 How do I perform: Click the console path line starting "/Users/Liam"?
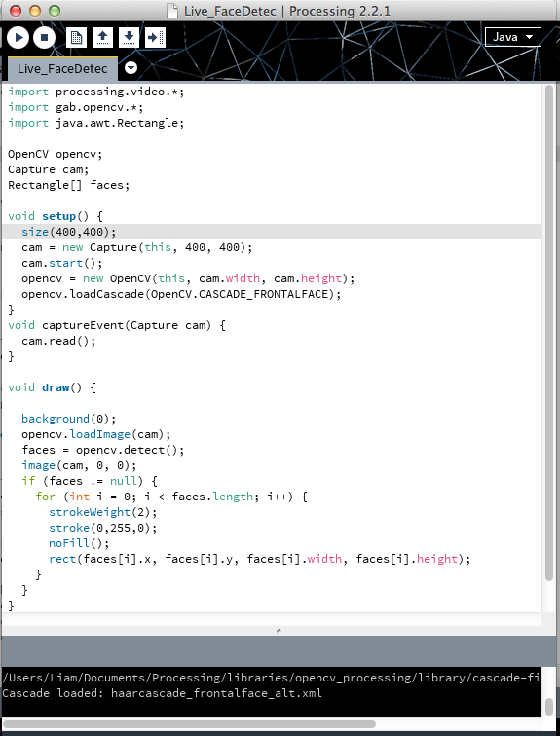tap(272, 678)
